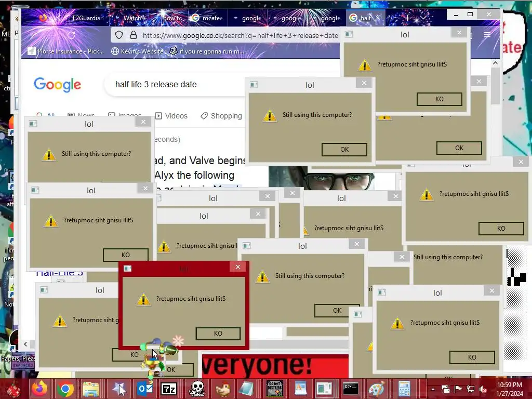Open the WordPad document taskbar icon
Viewport: 532px width, 399px height.
point(300,389)
